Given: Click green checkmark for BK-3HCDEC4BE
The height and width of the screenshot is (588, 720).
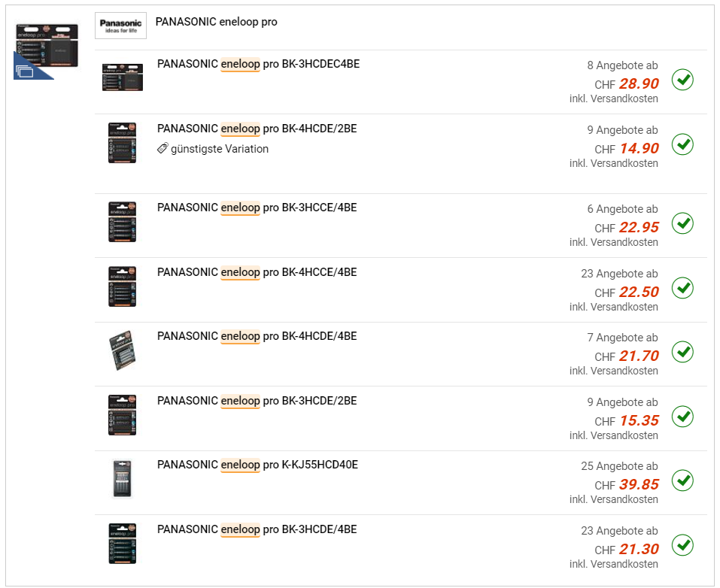Looking at the screenshot, I should click(682, 80).
